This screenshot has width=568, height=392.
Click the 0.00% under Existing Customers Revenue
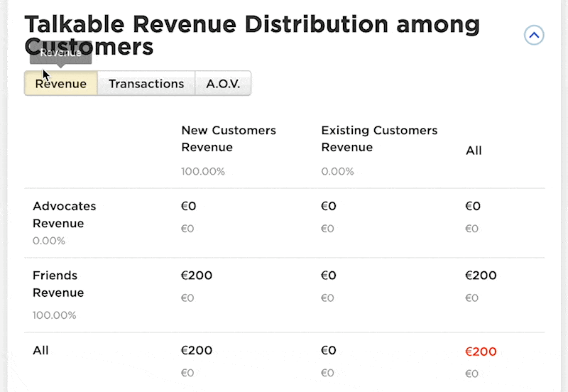[x=337, y=171]
